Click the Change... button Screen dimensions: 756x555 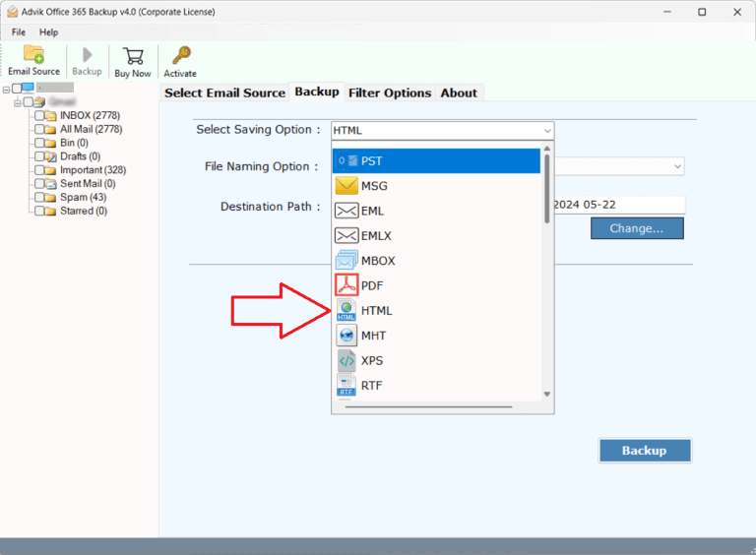[x=637, y=228]
